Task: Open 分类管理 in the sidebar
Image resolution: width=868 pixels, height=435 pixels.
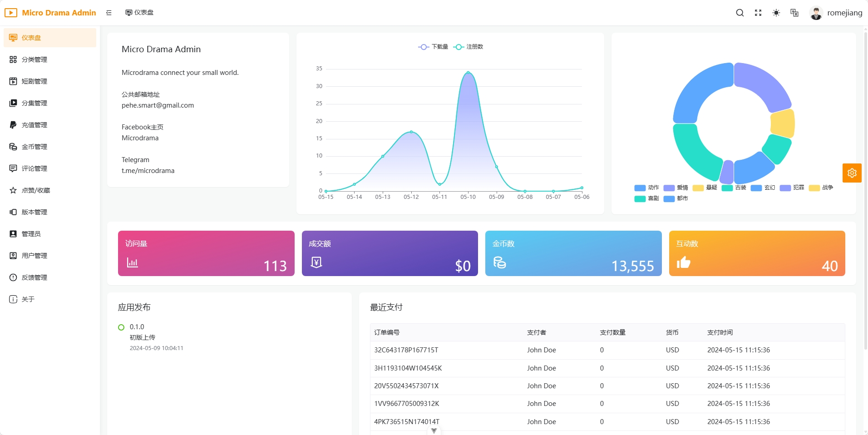Action: (x=35, y=59)
